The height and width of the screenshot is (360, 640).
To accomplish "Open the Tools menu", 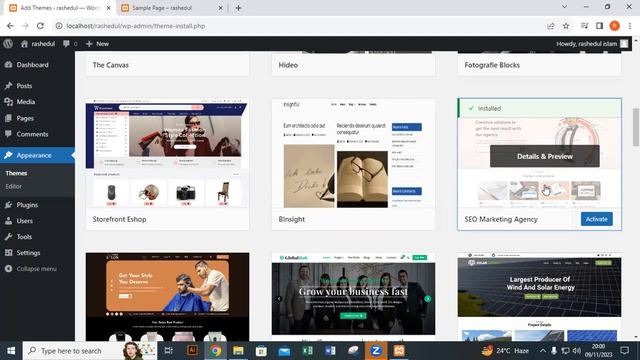I will pos(24,237).
